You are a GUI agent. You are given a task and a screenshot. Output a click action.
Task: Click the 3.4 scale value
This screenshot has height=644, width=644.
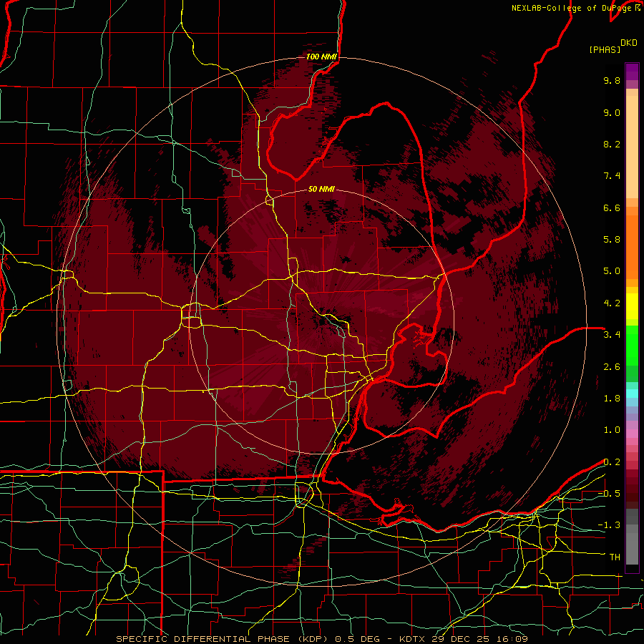612,335
